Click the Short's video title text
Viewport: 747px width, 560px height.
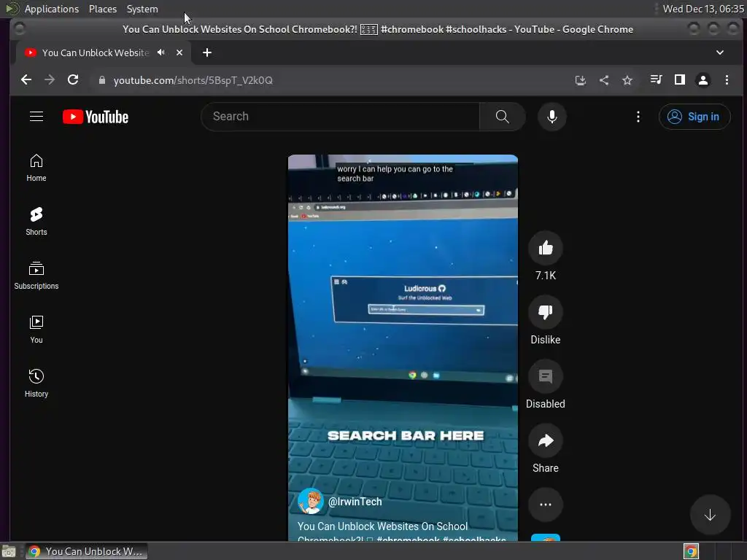(x=402, y=533)
